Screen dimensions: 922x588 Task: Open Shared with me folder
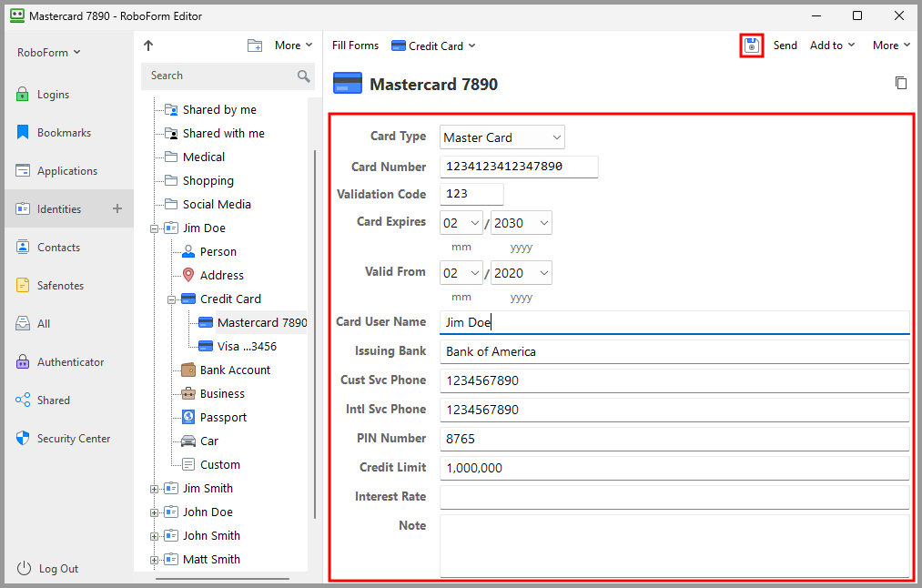click(x=215, y=134)
